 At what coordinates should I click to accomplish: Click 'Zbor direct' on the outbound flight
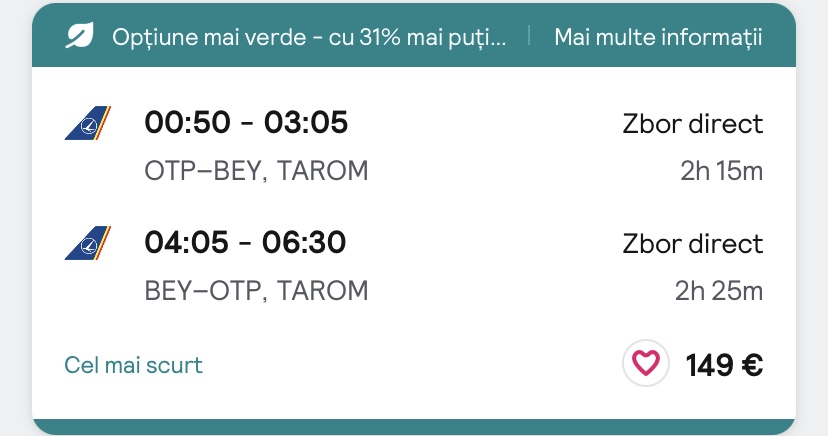point(693,124)
